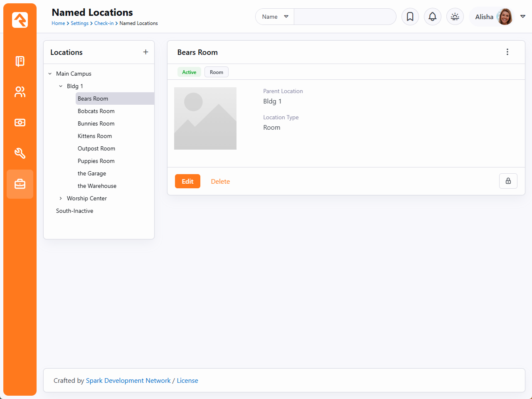Select Kittens Room in the tree
The height and width of the screenshot is (399, 532).
click(95, 136)
